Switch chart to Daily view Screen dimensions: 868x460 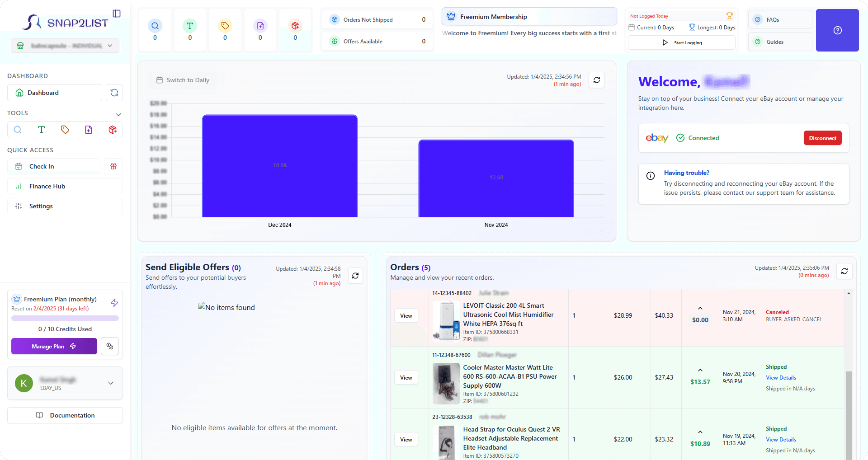183,80
